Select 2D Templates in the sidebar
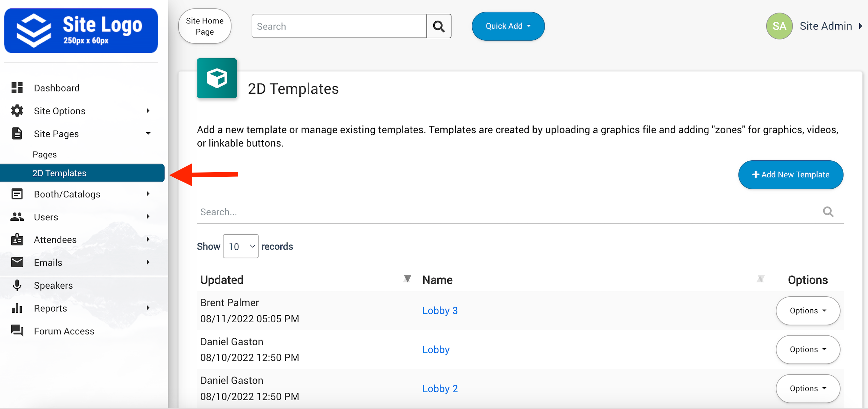The width and height of the screenshot is (868, 409). click(82, 173)
